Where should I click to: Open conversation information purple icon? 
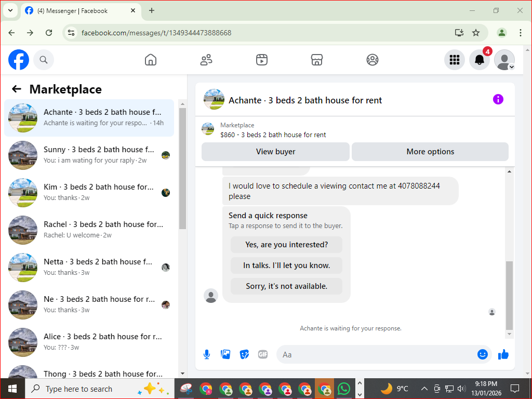coord(498,99)
